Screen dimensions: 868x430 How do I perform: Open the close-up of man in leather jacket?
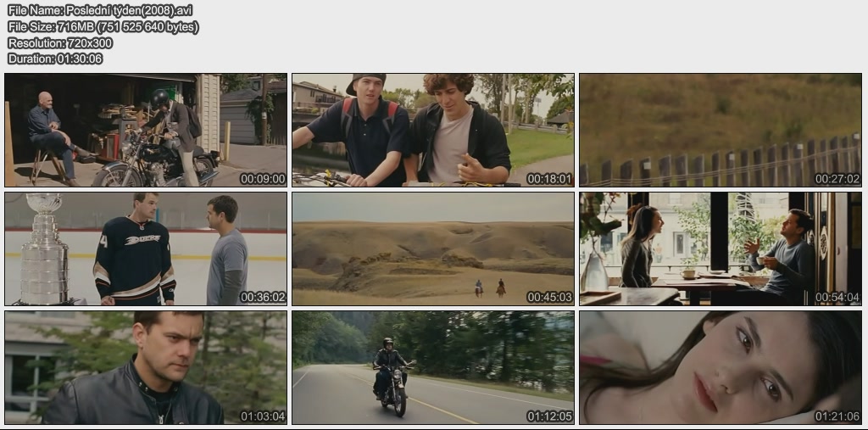(x=146, y=367)
